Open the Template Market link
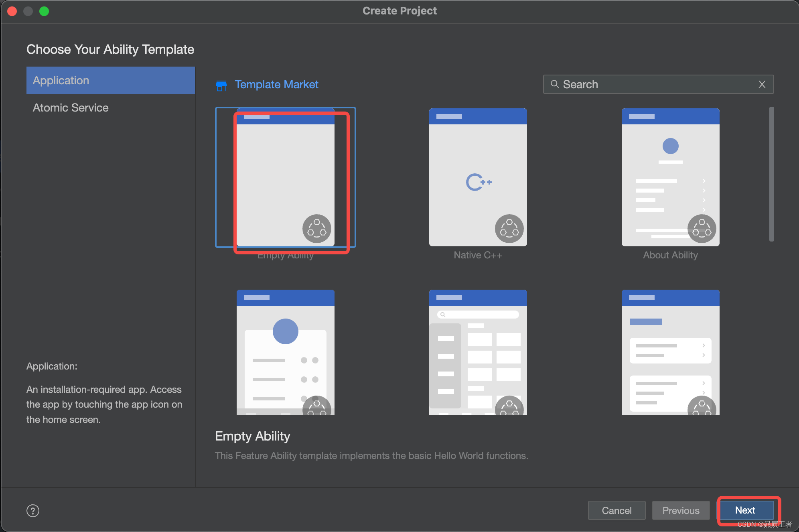 pos(276,85)
